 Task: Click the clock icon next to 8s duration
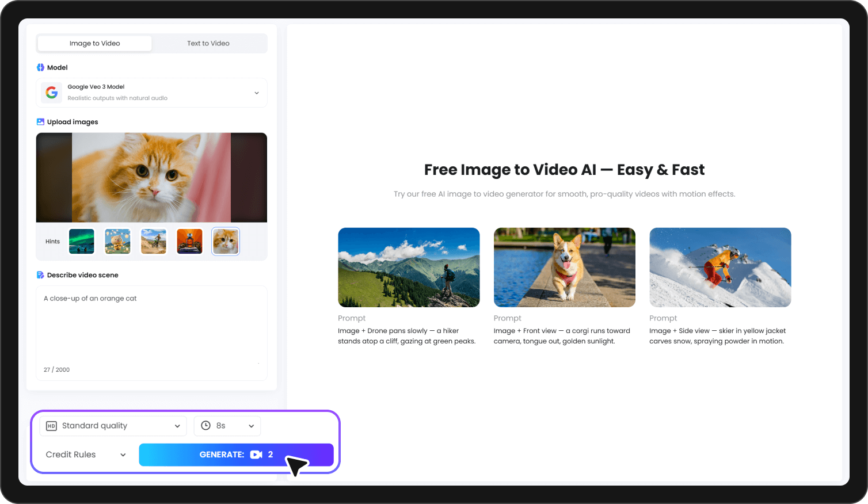pos(205,426)
